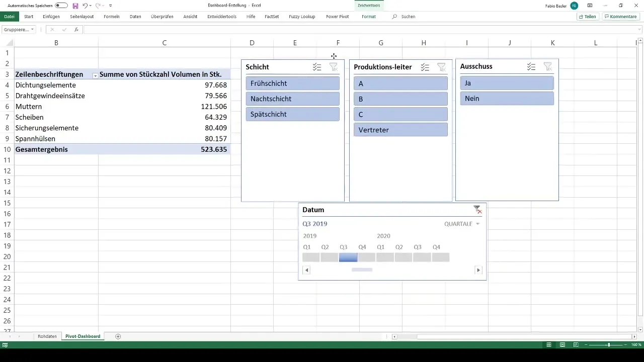This screenshot has height=362, width=644.
Task: Click the timeline scroll right arrow
Action: [478, 270]
